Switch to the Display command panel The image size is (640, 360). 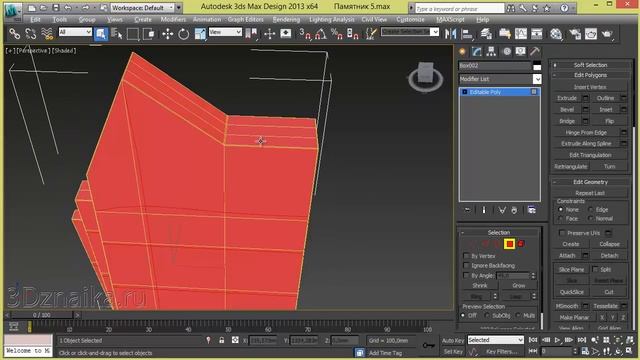[x=520, y=51]
